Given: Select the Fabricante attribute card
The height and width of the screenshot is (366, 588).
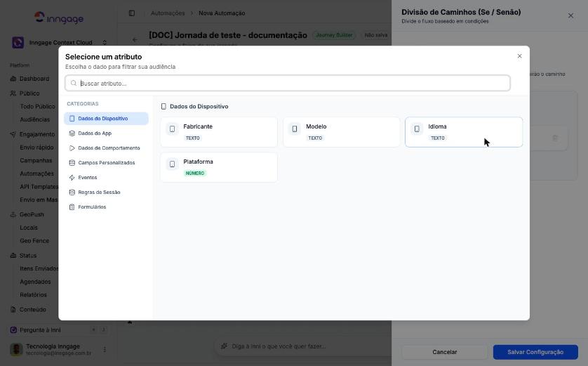Looking at the screenshot, I should pyautogui.click(x=219, y=132).
